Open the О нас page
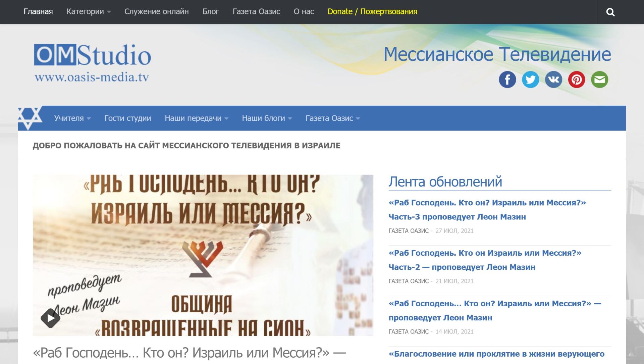644x364 pixels. [x=304, y=11]
